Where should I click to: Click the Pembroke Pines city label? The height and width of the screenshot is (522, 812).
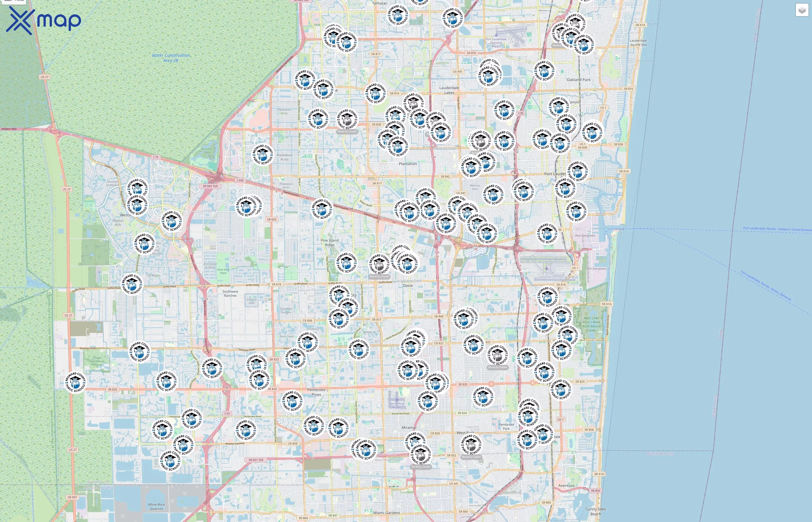(x=316, y=392)
